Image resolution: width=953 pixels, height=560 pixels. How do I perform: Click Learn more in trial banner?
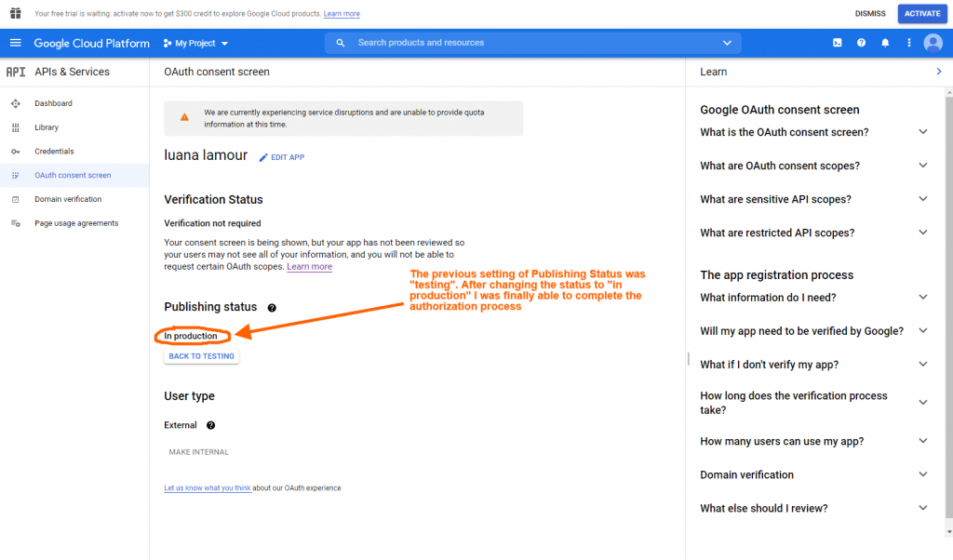(342, 13)
